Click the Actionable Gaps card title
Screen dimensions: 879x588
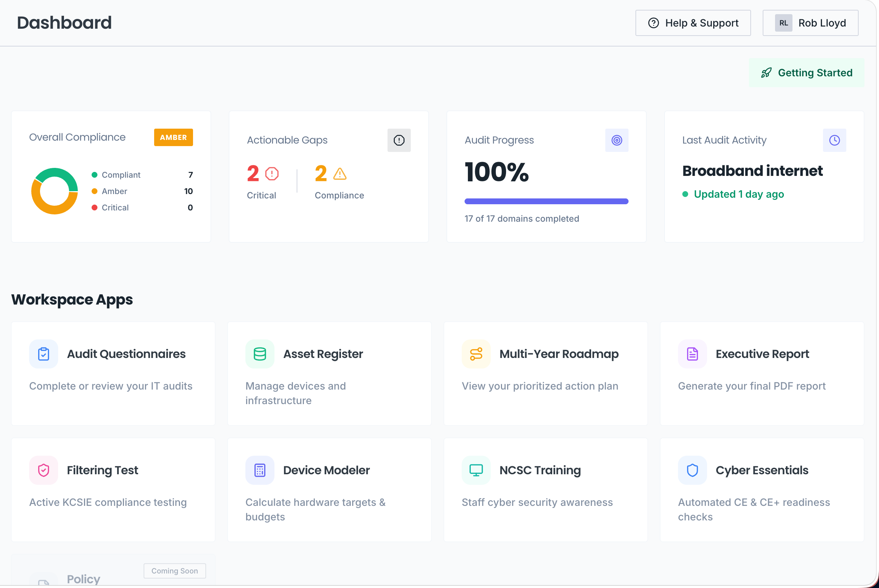click(287, 140)
